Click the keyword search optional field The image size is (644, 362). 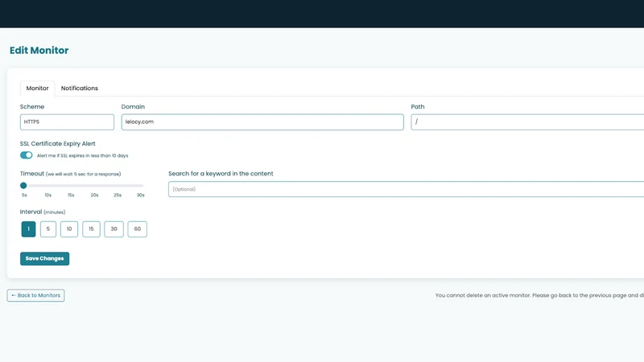pyautogui.click(x=407, y=189)
